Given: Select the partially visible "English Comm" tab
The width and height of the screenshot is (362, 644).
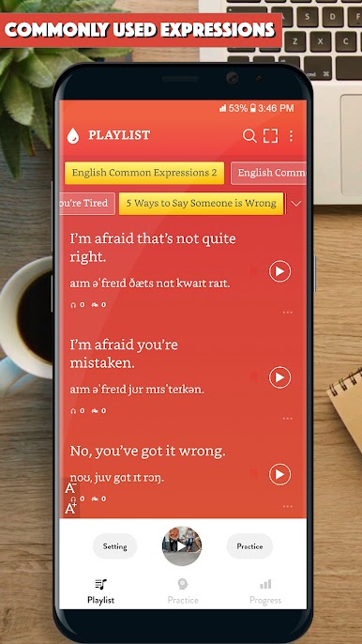Looking at the screenshot, I should click(x=268, y=173).
